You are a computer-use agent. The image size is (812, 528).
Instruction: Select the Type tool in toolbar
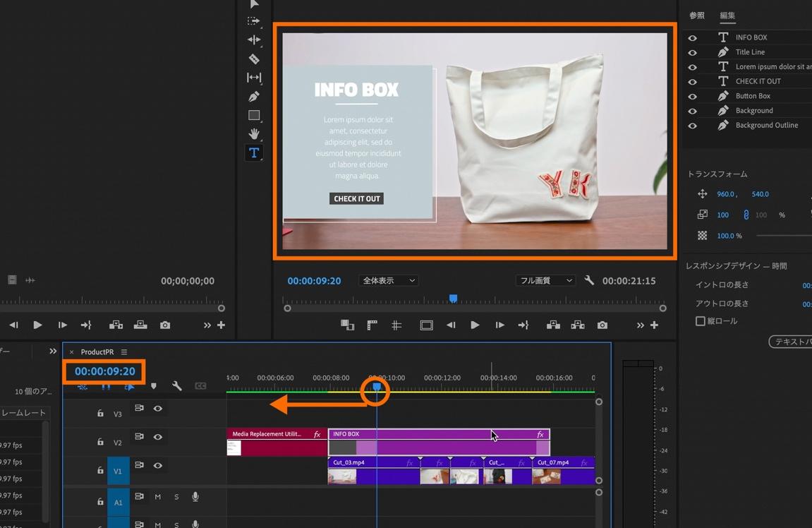pyautogui.click(x=254, y=152)
